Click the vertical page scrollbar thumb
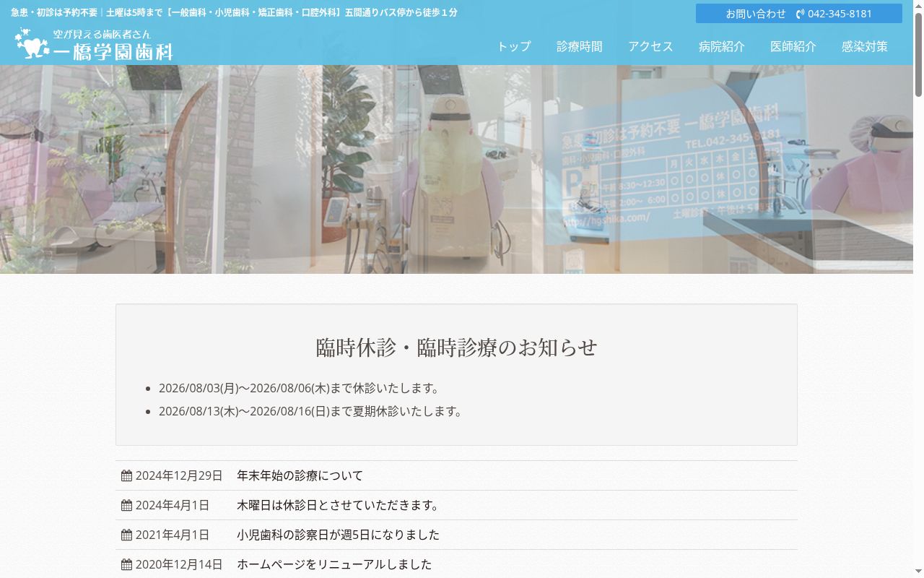This screenshot has width=924, height=578. tap(918, 53)
